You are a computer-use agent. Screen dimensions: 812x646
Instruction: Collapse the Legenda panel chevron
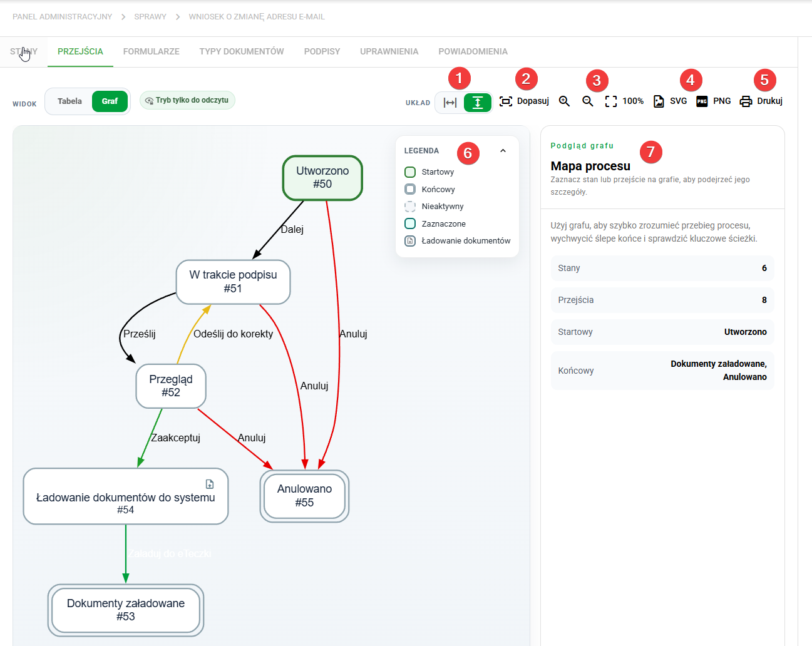point(503,151)
